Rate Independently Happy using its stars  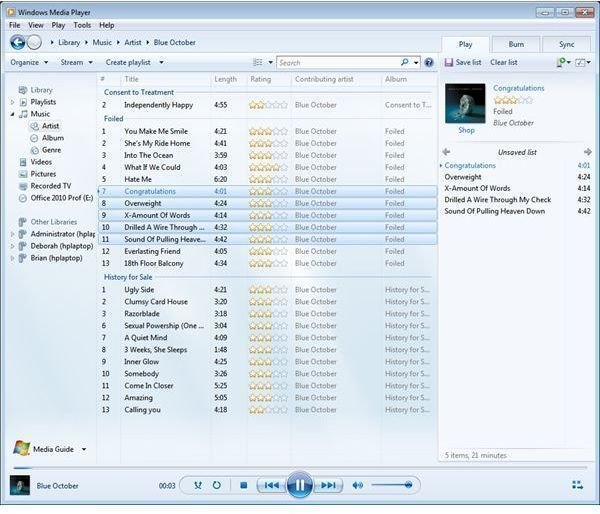pyautogui.click(x=268, y=105)
